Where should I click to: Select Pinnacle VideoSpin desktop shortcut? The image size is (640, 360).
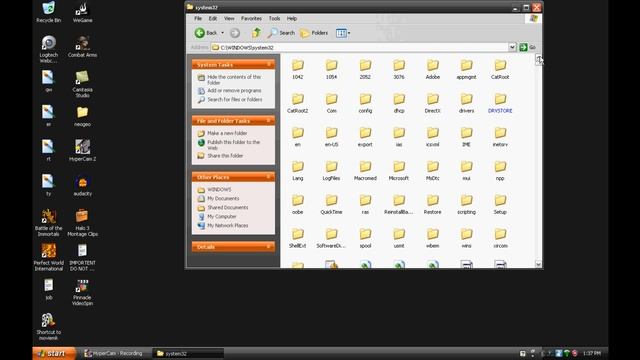pos(82,292)
